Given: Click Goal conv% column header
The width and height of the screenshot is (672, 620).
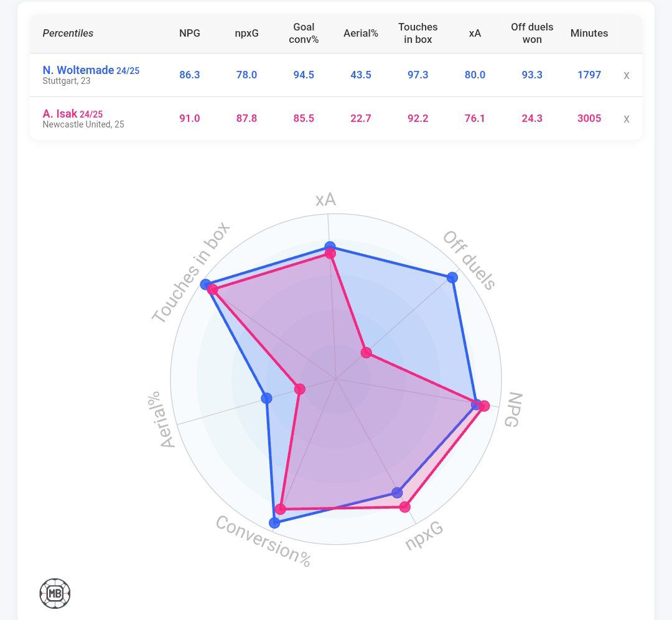Looking at the screenshot, I should tap(304, 34).
